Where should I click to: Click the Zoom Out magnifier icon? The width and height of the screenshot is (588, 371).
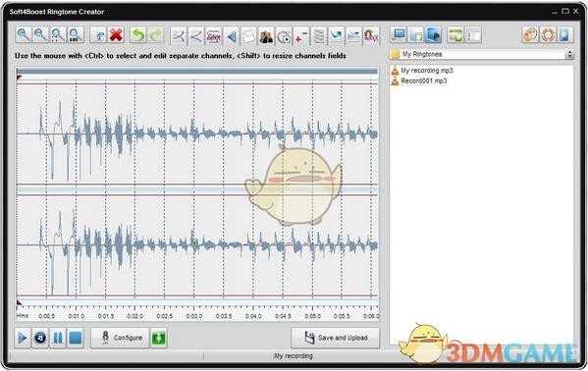point(40,35)
